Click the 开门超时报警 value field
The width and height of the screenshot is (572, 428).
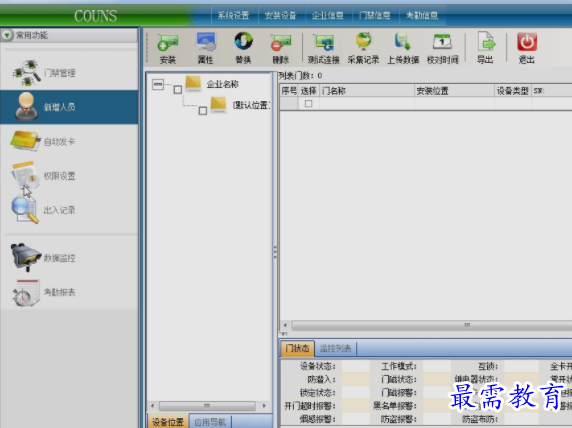(356, 406)
